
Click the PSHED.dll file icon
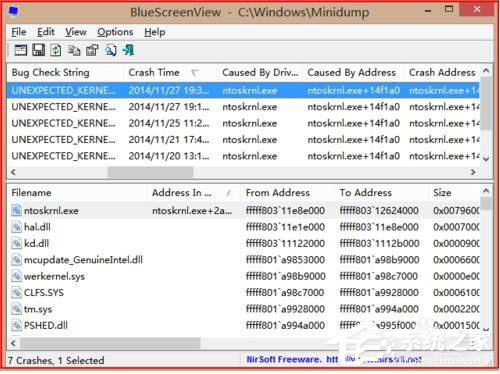(x=16, y=325)
